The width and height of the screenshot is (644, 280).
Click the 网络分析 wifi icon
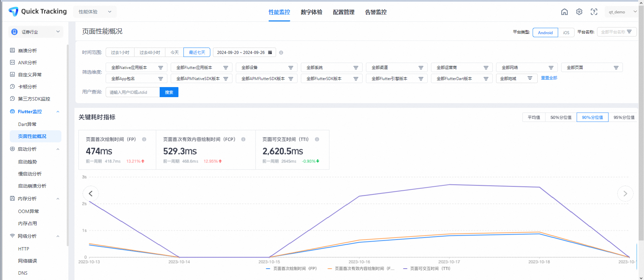tap(12, 236)
